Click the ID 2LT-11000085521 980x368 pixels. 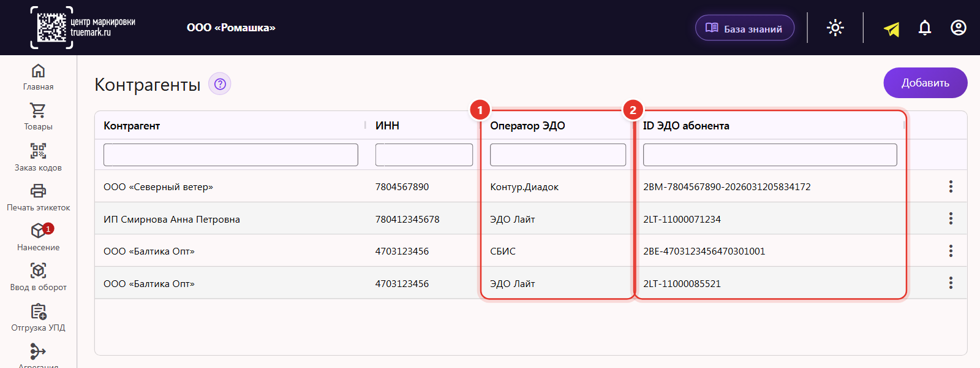682,284
